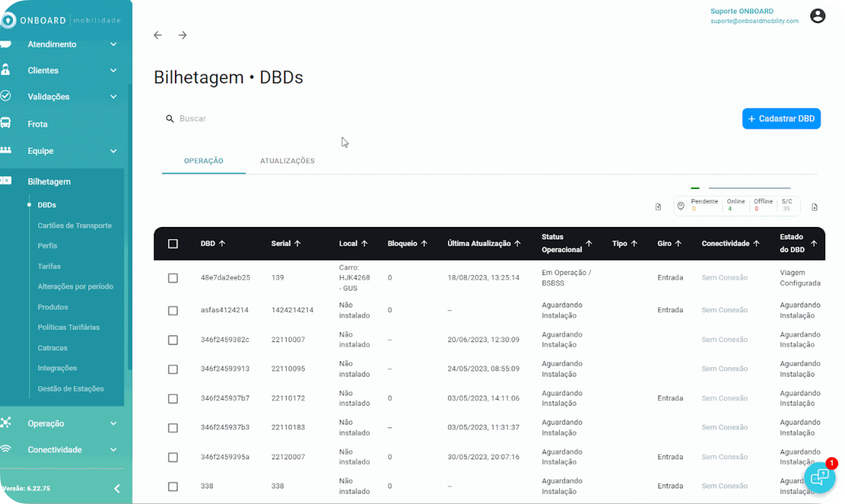The width and height of the screenshot is (845, 504).
Task: Sort by Conectividade column arrow
Action: point(756,244)
